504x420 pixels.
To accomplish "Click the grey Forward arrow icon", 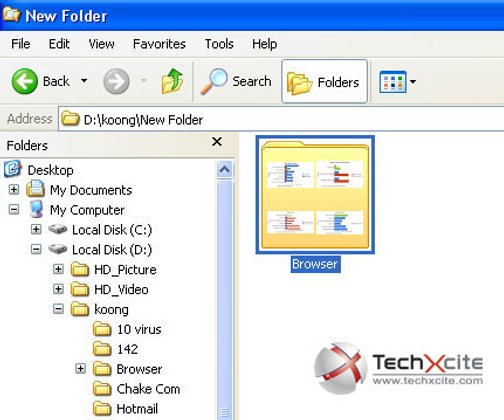I will tap(116, 81).
